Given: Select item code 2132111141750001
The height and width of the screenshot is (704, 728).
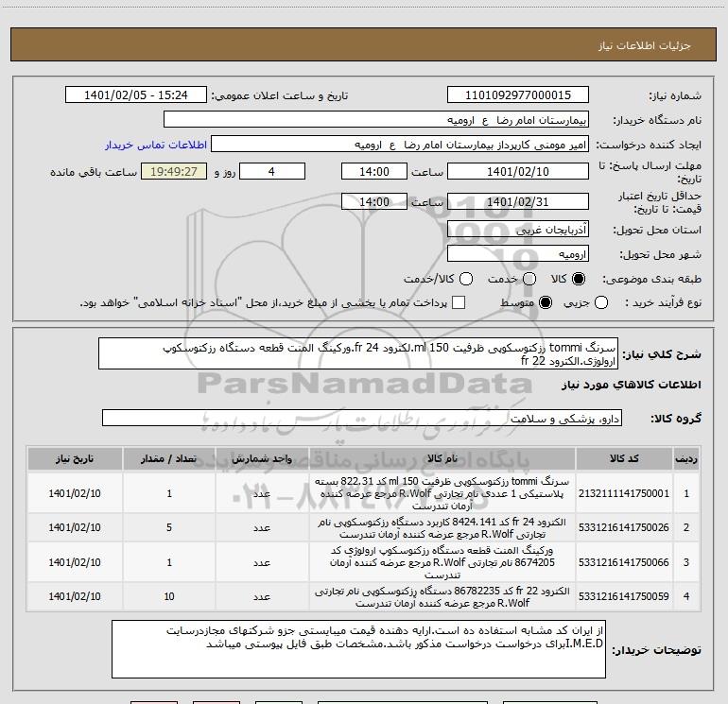Looking at the screenshot, I should point(624,493).
